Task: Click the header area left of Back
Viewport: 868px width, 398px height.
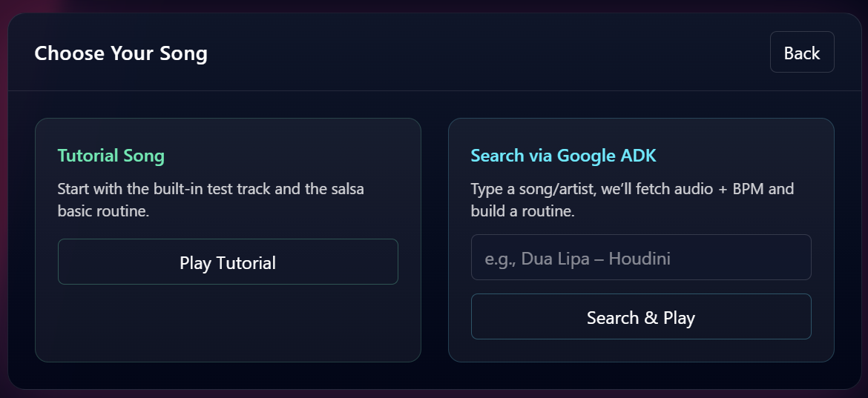Action: (x=482, y=53)
